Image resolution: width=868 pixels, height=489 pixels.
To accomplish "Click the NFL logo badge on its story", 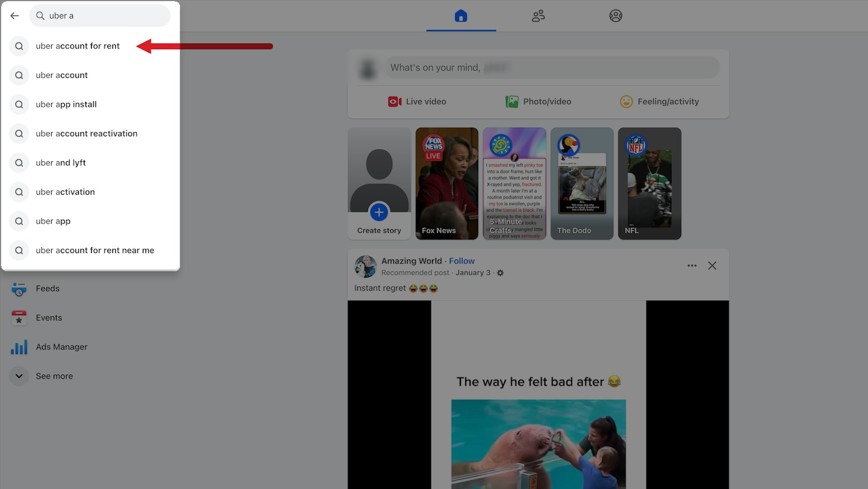I will pyautogui.click(x=636, y=146).
